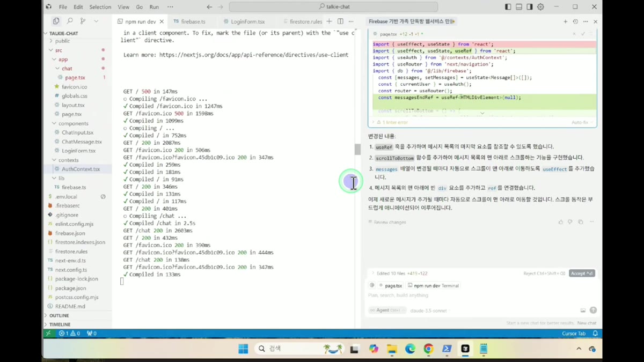Image resolution: width=644 pixels, height=362 pixels.
Task: Click the thumbs-up icon under the response
Action: tap(561, 222)
